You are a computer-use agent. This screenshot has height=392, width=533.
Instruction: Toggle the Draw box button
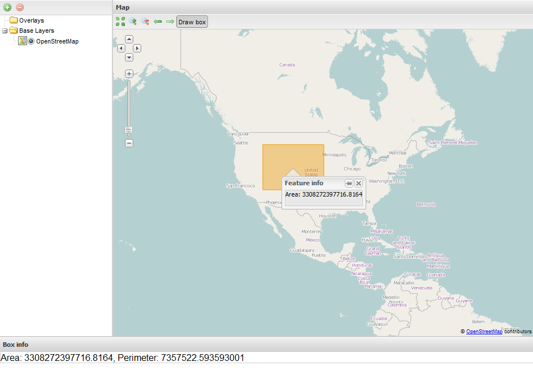pyautogui.click(x=192, y=22)
